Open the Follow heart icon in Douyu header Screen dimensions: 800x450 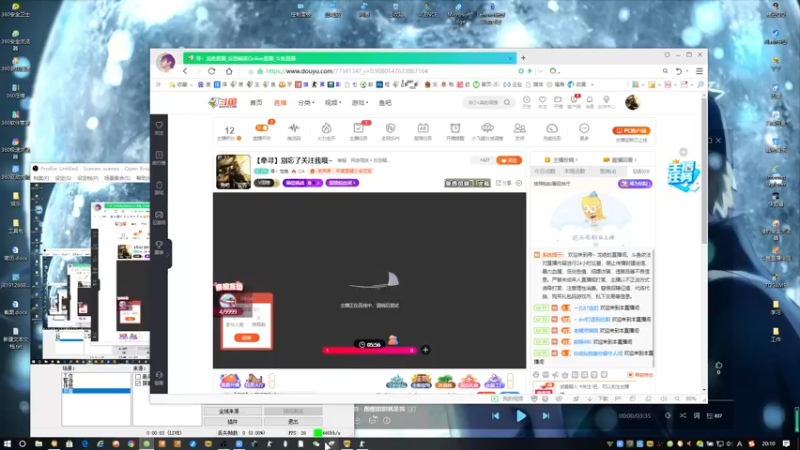point(542,101)
